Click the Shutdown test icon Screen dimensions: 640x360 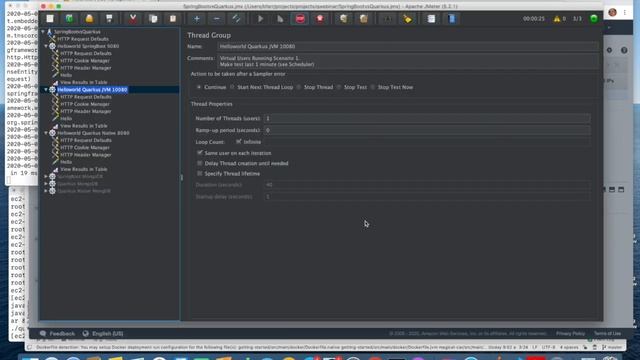320,19
